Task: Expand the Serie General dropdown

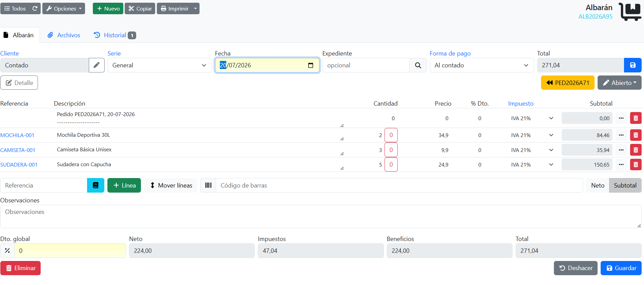Action: [x=160, y=65]
